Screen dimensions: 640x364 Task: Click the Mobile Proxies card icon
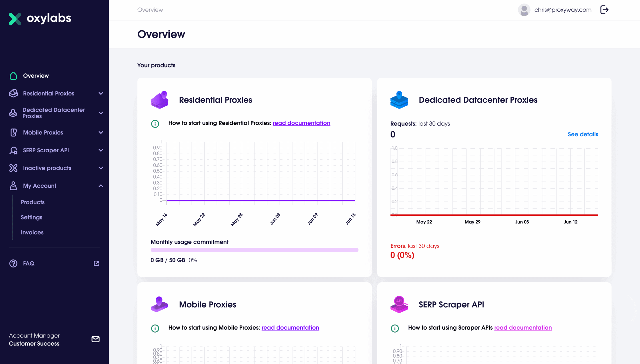(x=159, y=304)
